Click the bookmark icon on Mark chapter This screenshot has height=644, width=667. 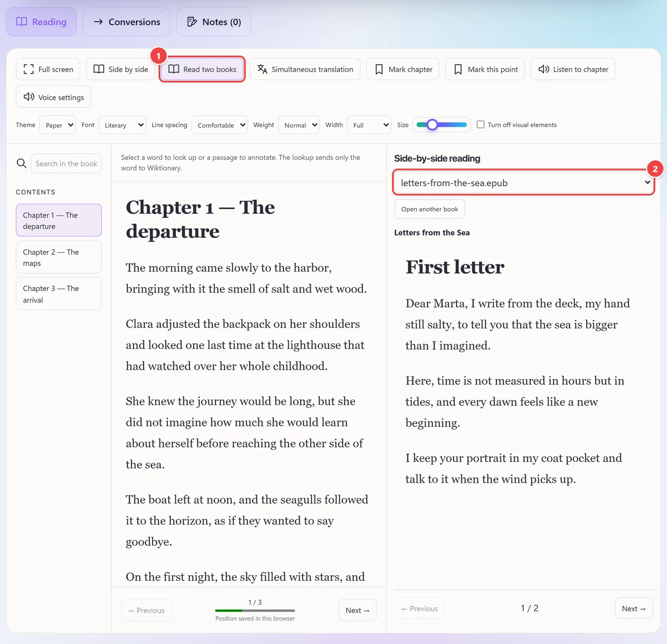point(379,69)
